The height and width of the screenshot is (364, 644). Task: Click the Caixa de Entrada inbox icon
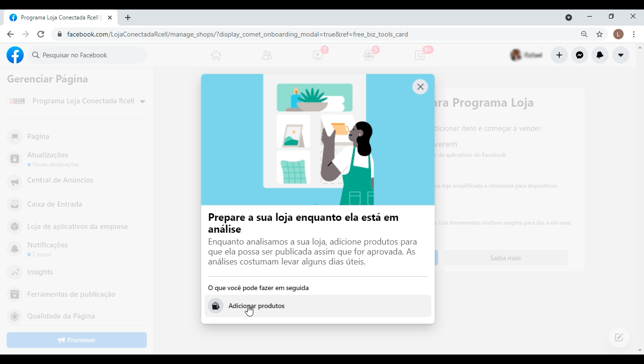[x=15, y=204]
